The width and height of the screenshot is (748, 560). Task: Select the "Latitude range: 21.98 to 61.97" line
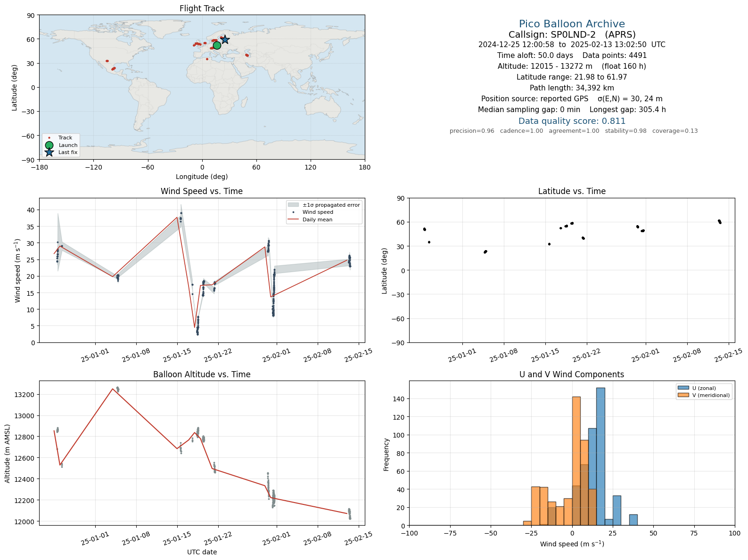572,77
